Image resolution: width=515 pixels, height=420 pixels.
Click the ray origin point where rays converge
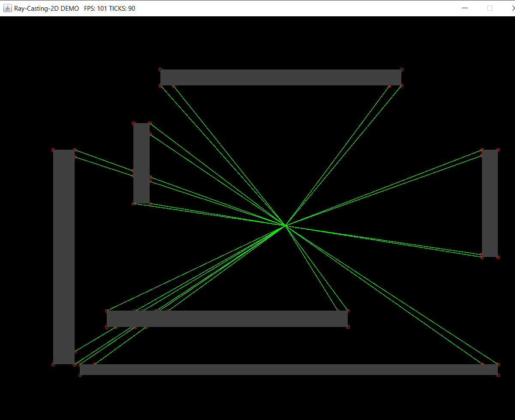pyautogui.click(x=285, y=225)
